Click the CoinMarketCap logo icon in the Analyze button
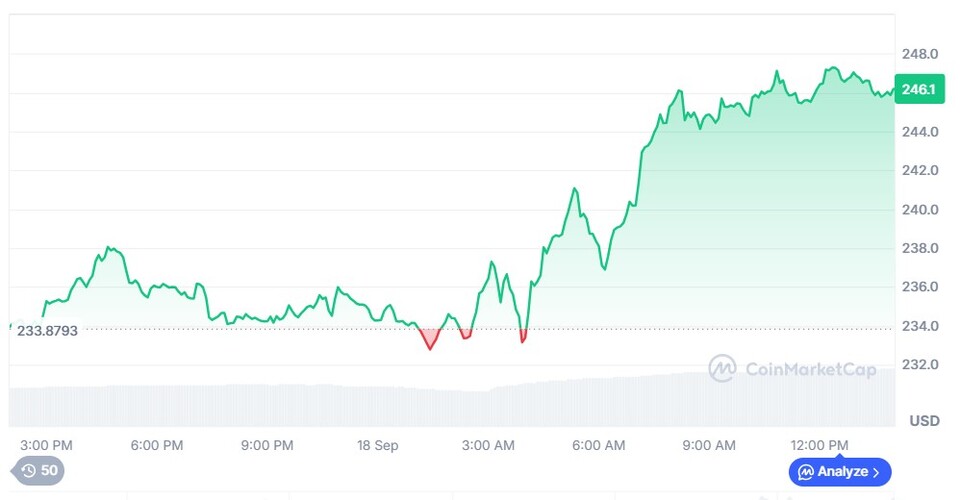Image resolution: width=960 pixels, height=500 pixels. 805,472
